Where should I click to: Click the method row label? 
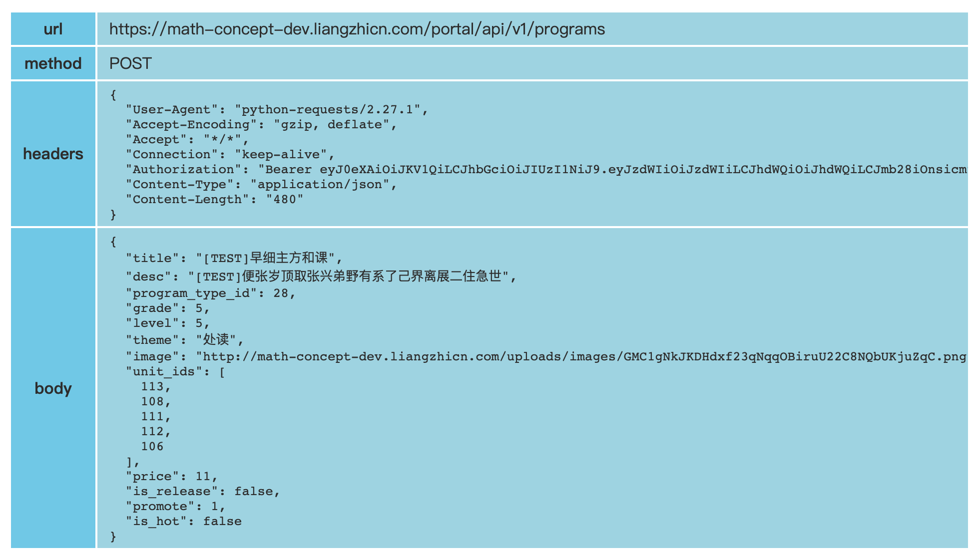[53, 63]
